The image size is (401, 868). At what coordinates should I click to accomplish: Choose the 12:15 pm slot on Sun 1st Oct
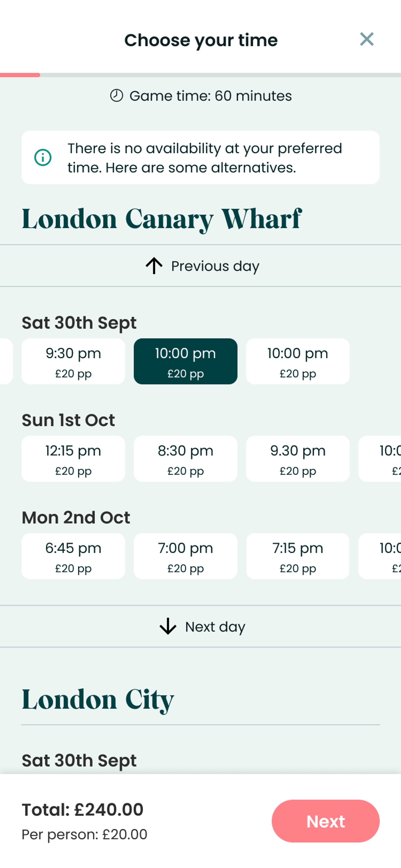(x=73, y=459)
